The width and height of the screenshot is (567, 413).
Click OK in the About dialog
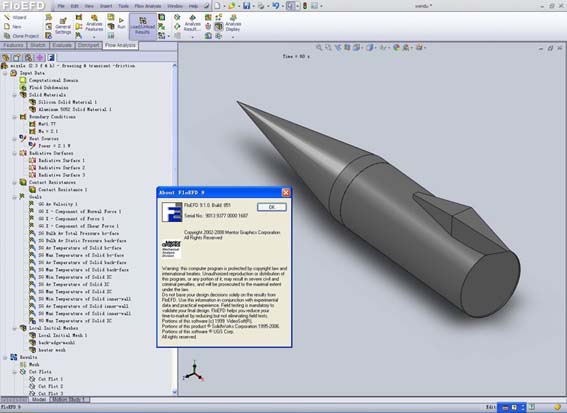pos(272,207)
